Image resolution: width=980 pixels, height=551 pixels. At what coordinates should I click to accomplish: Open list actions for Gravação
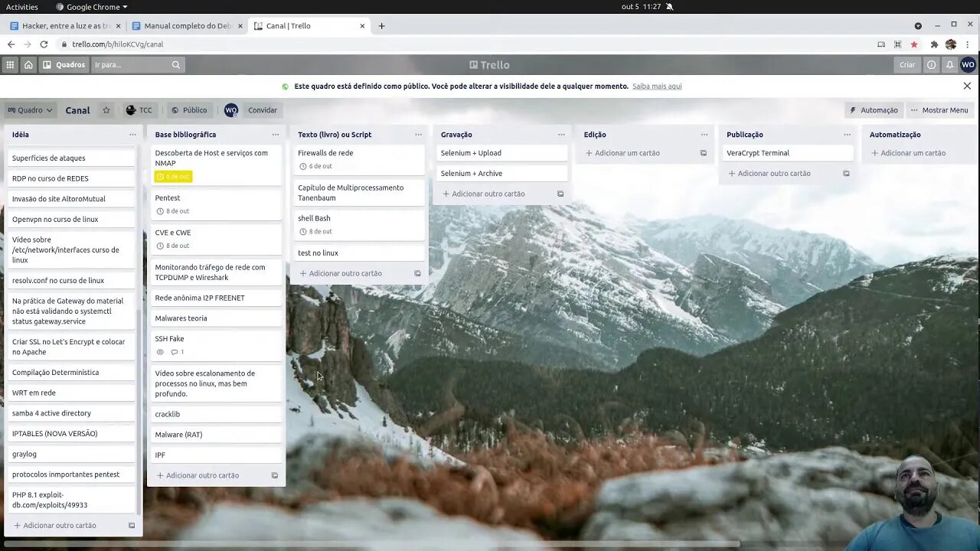tap(561, 135)
